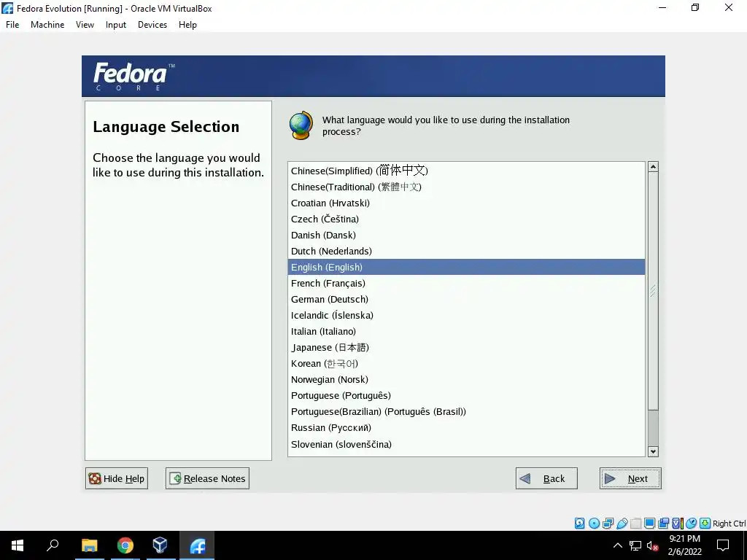Open File Explorer from the taskbar
This screenshot has width=747, height=560.
pos(89,545)
